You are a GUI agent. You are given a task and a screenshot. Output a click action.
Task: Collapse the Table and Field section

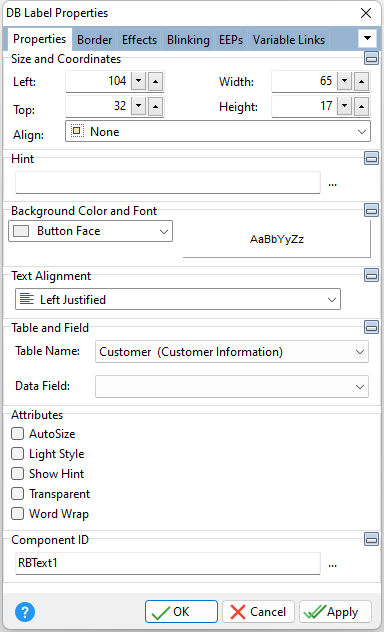click(371, 327)
